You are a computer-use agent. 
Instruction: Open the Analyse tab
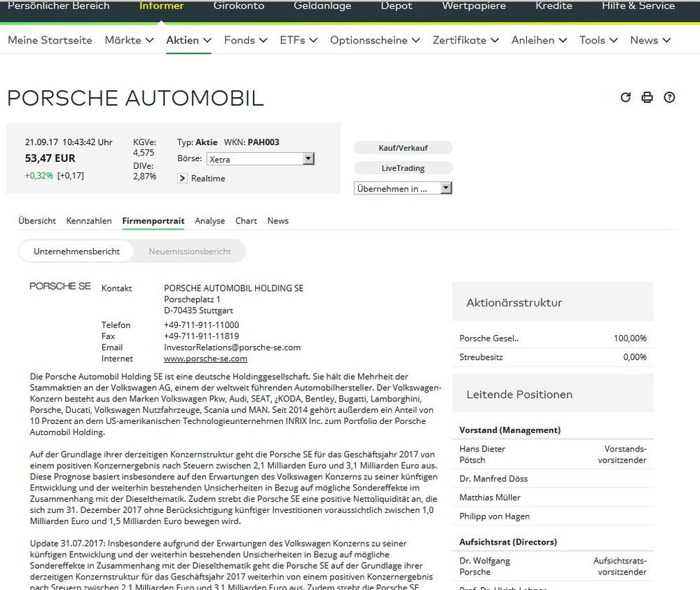pos(210,220)
